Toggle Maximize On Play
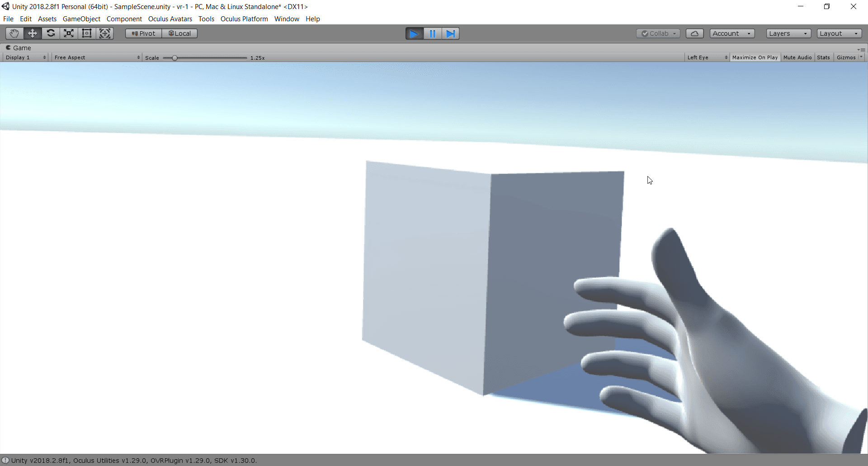This screenshot has width=868, height=466. click(x=755, y=57)
